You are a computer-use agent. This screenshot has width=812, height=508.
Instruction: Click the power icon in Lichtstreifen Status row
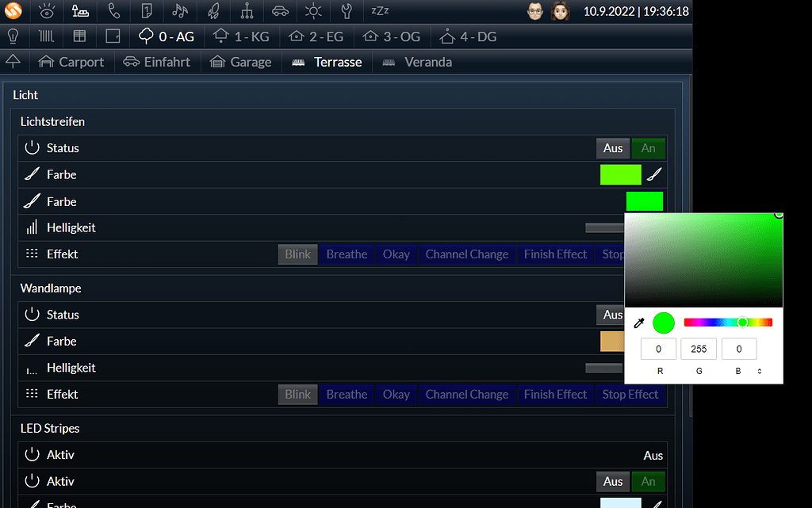pyautogui.click(x=32, y=147)
